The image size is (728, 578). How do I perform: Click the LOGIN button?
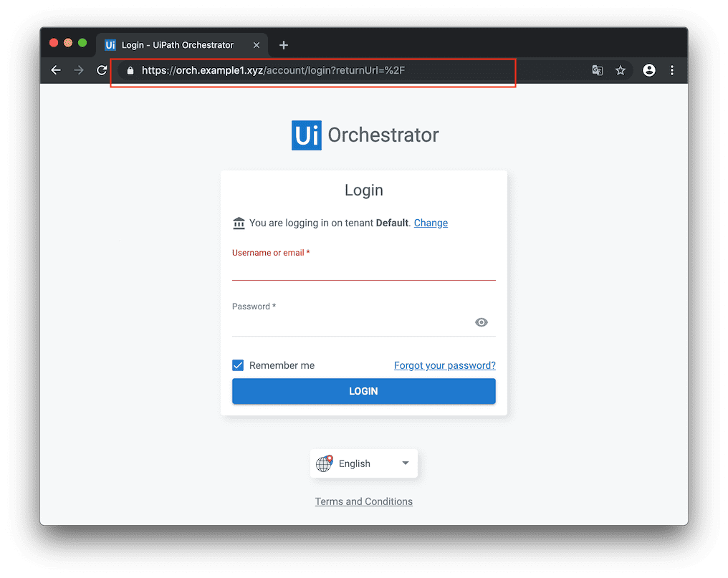tap(363, 391)
